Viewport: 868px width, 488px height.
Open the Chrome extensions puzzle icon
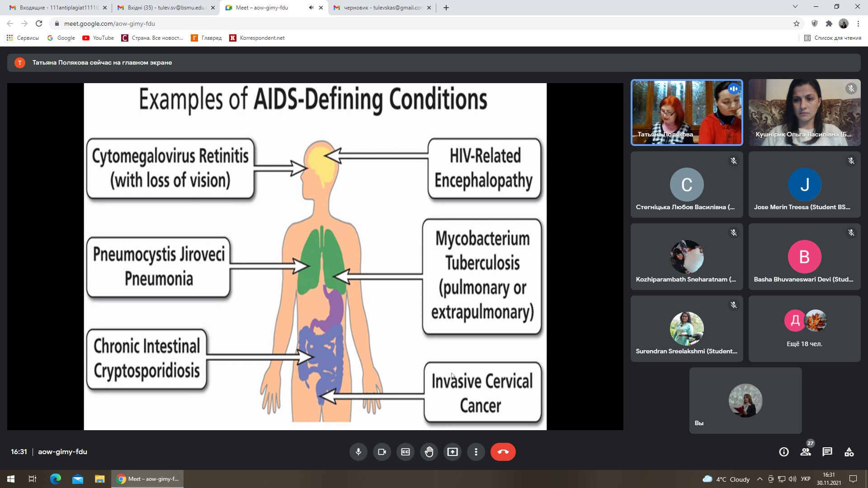pos(829,23)
